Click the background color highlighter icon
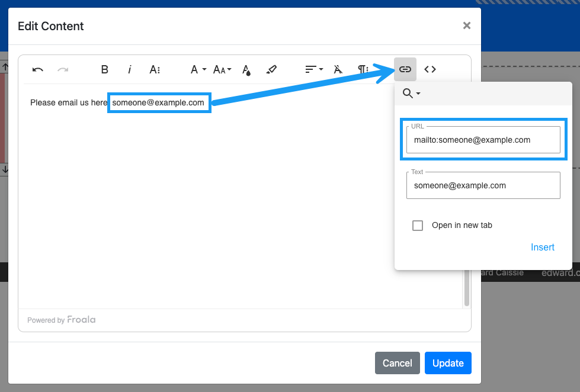 271,69
